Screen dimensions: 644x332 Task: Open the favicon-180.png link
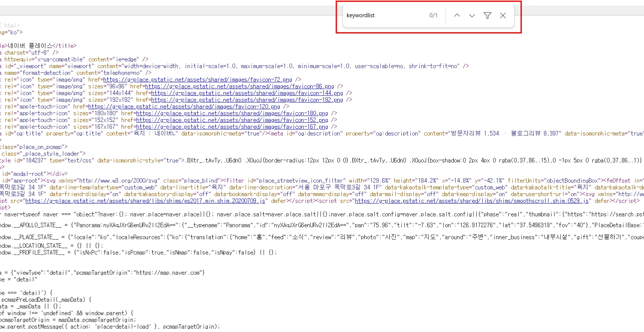click(x=232, y=113)
